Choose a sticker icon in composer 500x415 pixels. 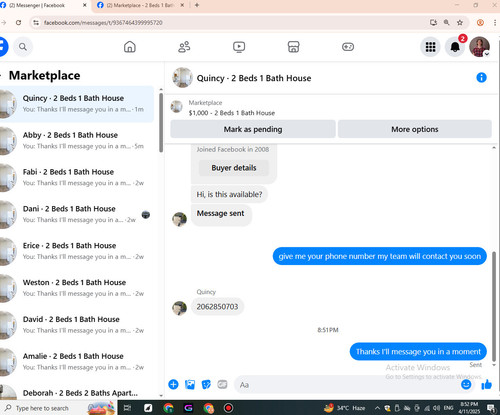tap(206, 384)
